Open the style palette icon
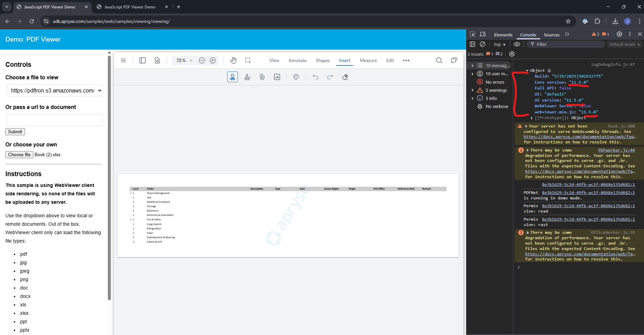Image resolution: width=644 pixels, height=335 pixels. click(296, 77)
